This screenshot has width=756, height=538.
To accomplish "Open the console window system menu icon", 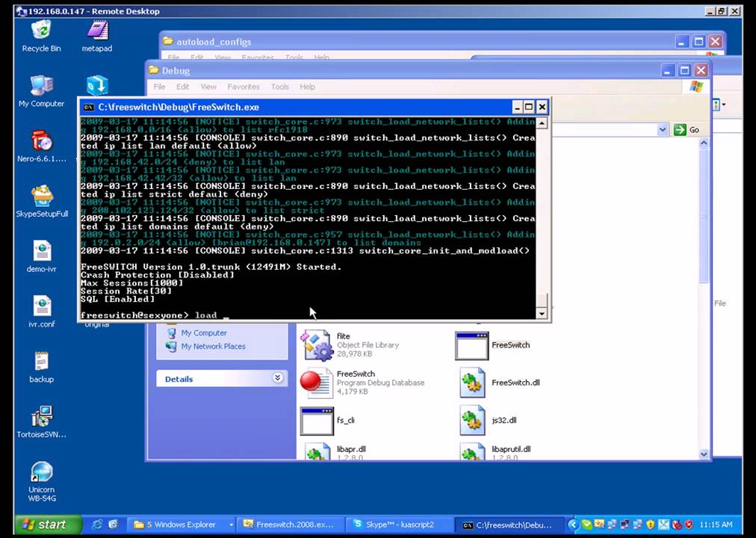I will tap(88, 107).
